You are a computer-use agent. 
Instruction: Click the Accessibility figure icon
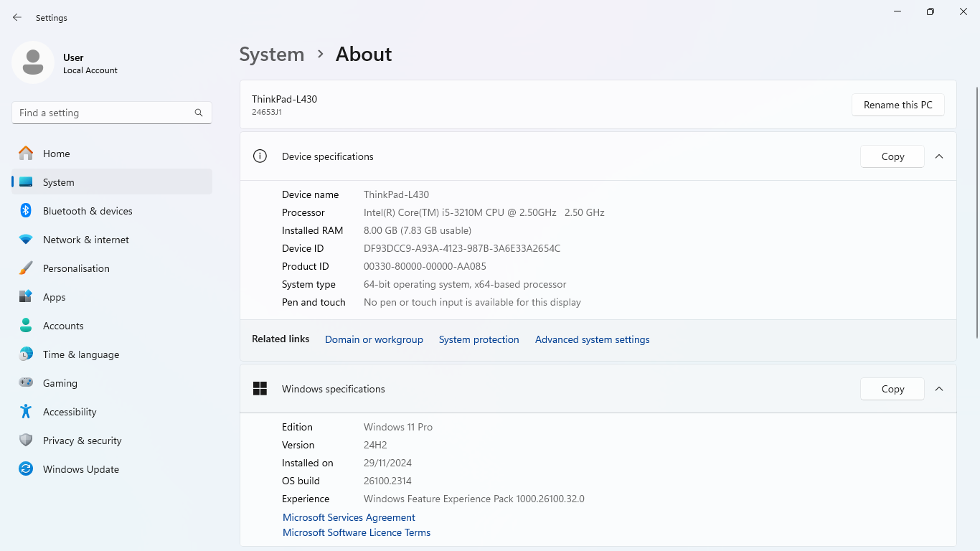(26, 412)
